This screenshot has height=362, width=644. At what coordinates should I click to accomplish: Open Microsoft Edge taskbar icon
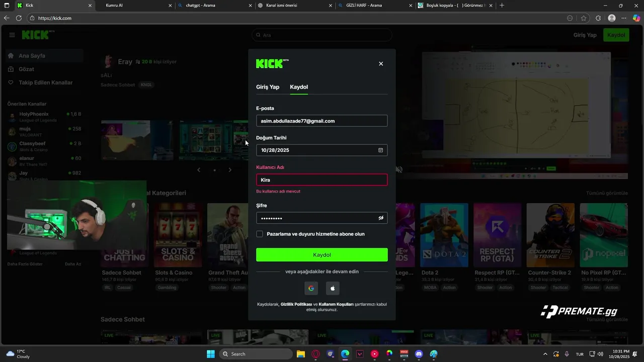pos(345,354)
